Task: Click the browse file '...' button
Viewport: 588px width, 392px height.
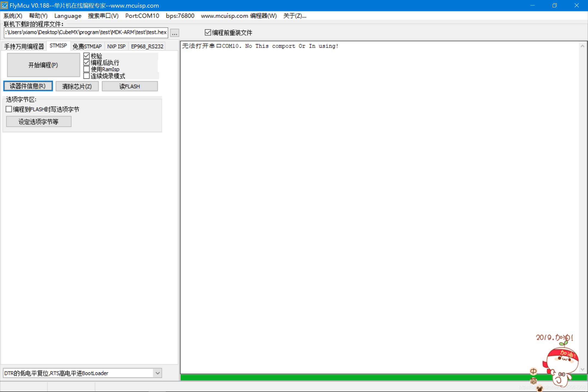Action: 174,33
